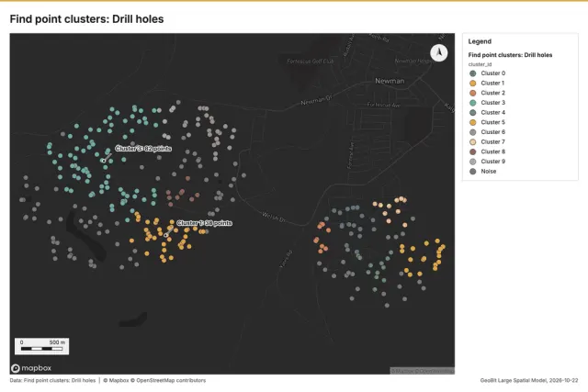Screen dimensions: 588x392
Task: Click the Noise legend swatch
Action: [473, 172]
